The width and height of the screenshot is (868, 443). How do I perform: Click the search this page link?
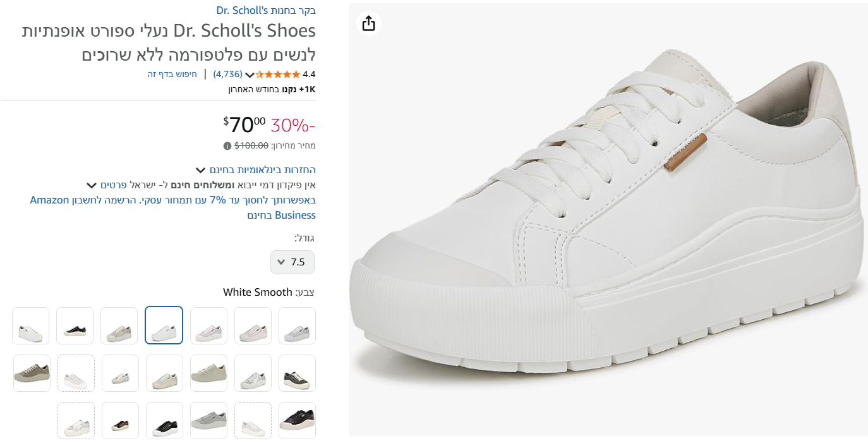[172, 74]
